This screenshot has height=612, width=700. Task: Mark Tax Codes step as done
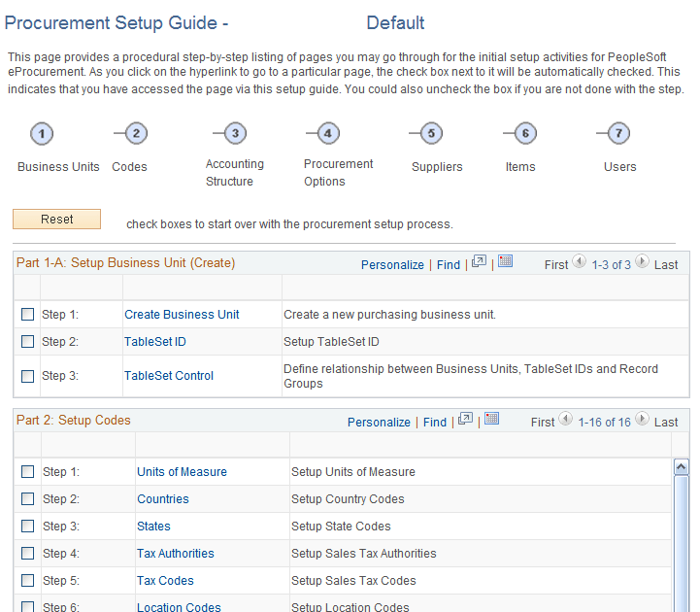[28, 581]
